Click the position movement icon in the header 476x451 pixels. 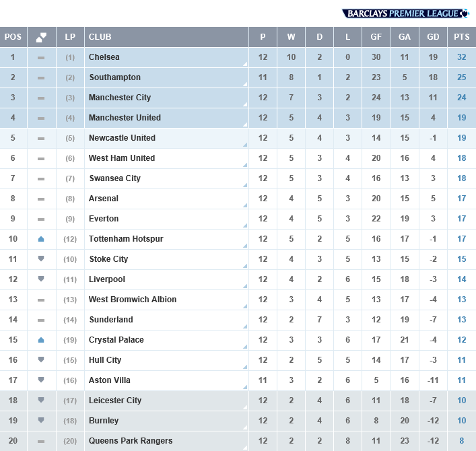click(41, 37)
